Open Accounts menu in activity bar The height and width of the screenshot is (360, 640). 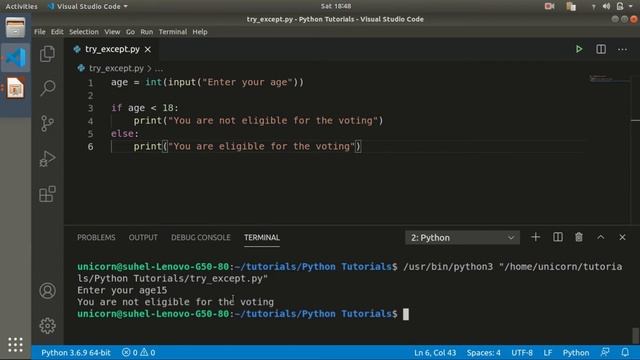pos(47,291)
